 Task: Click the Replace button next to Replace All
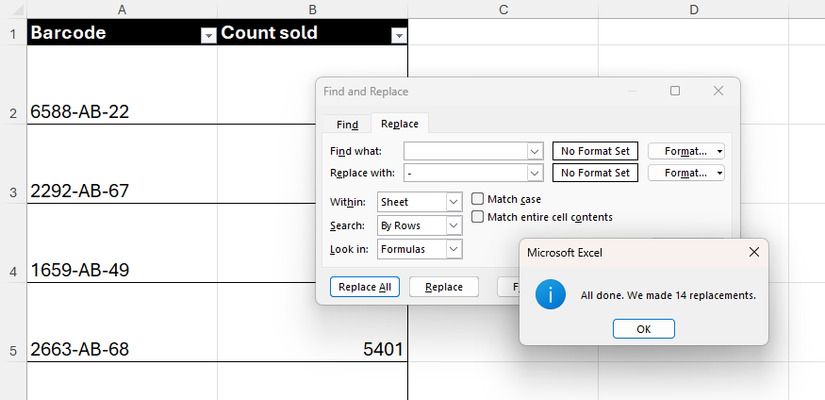444,287
